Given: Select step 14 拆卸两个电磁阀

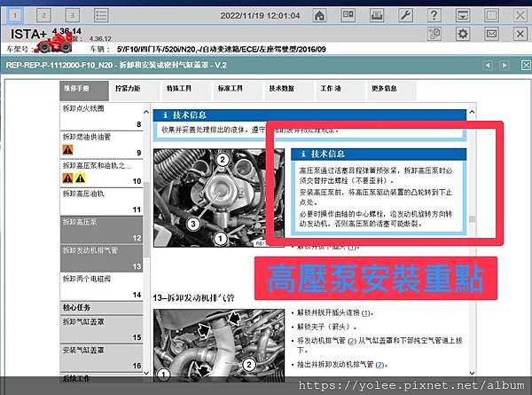Looking at the screenshot, I should pos(101,287).
